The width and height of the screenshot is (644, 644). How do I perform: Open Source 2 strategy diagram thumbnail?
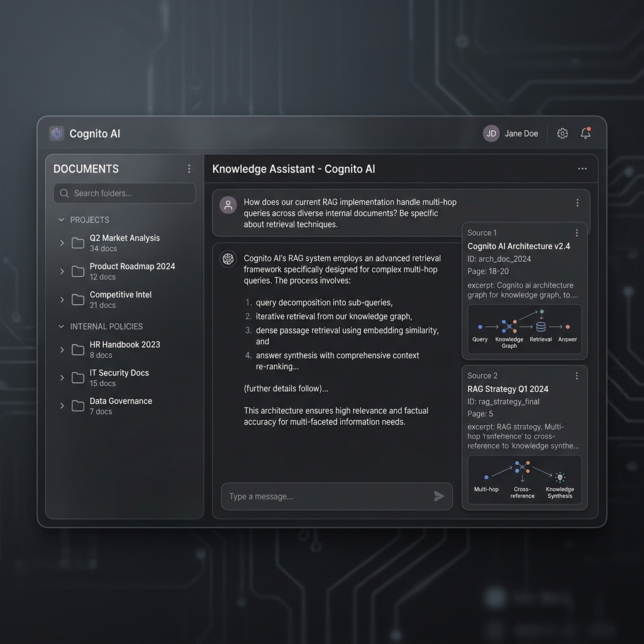(x=525, y=479)
